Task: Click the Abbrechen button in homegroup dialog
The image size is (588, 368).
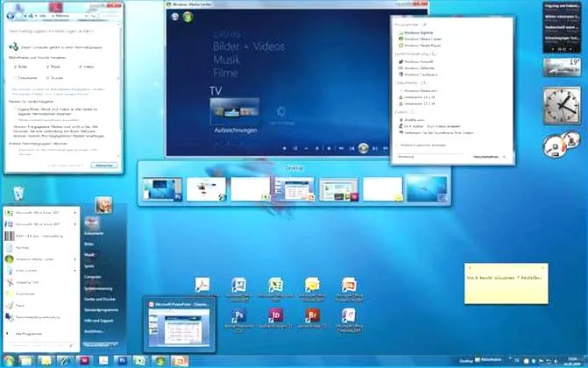Action: [103, 165]
